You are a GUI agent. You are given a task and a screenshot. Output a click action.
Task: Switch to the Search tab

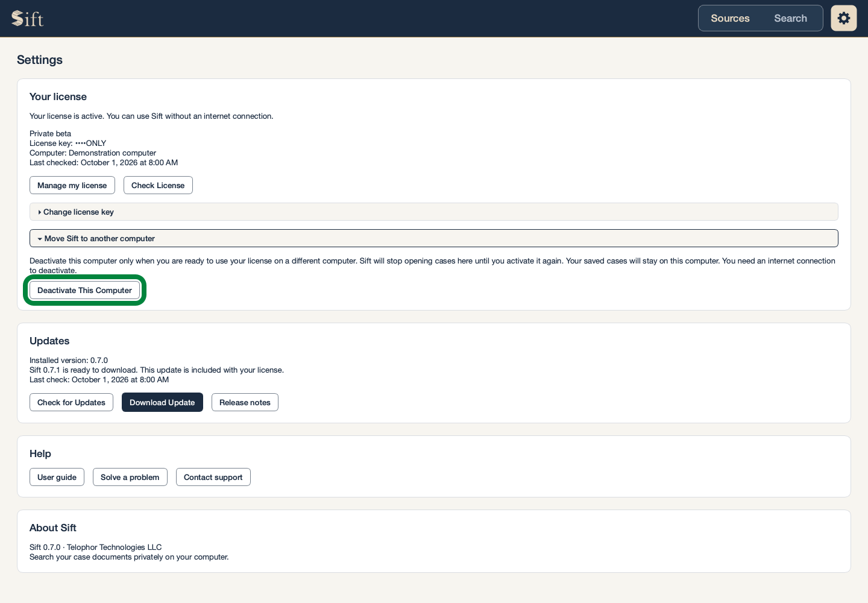coord(790,18)
